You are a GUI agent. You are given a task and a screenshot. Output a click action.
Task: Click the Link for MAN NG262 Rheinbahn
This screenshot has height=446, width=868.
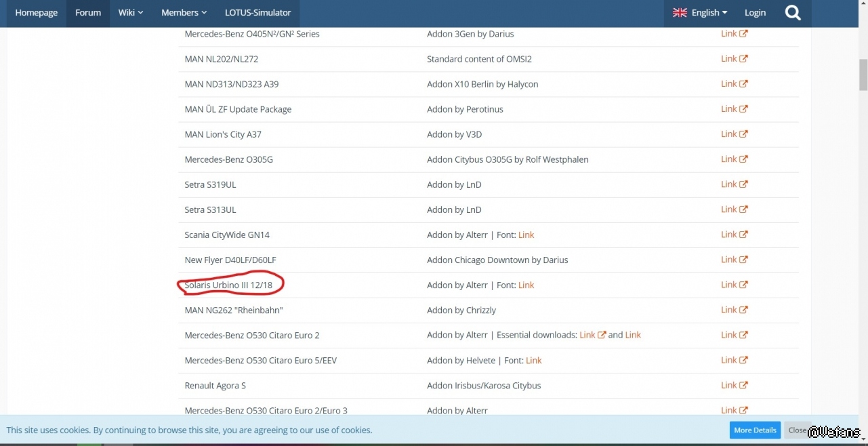pos(728,310)
